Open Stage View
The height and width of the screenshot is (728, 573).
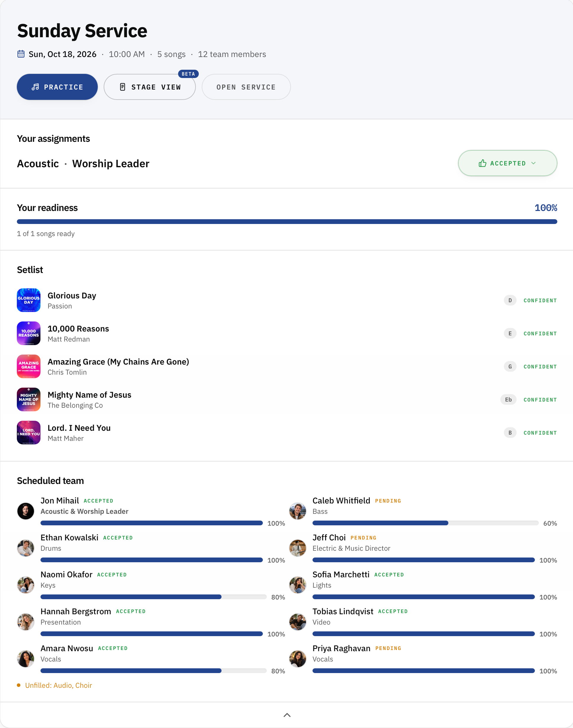(150, 87)
